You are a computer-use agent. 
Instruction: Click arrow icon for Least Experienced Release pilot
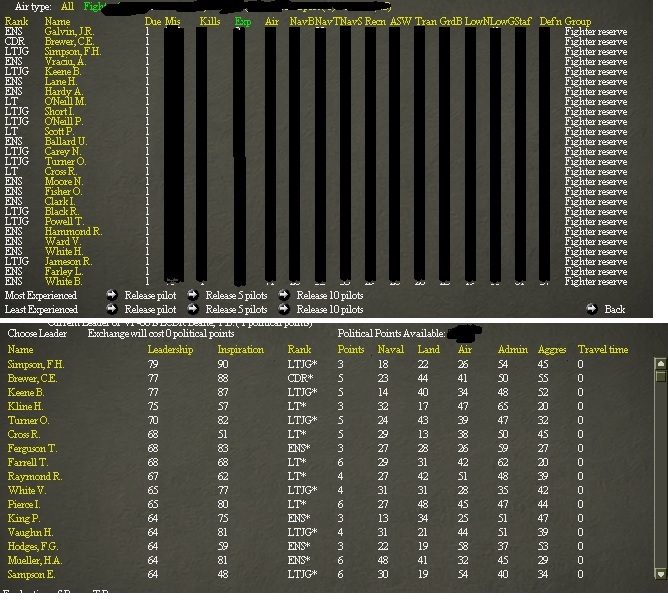(x=112, y=309)
